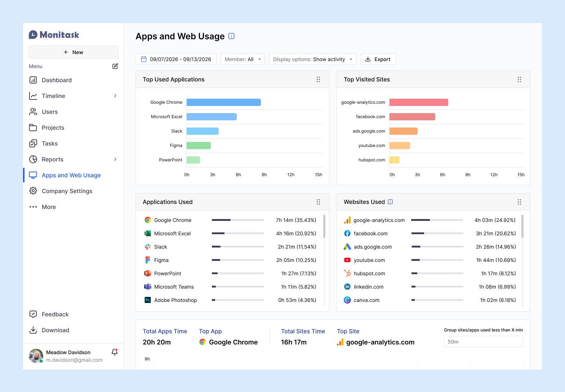The width and height of the screenshot is (565, 392).
Task: Click the Figma green chart bar
Action: [199, 146]
